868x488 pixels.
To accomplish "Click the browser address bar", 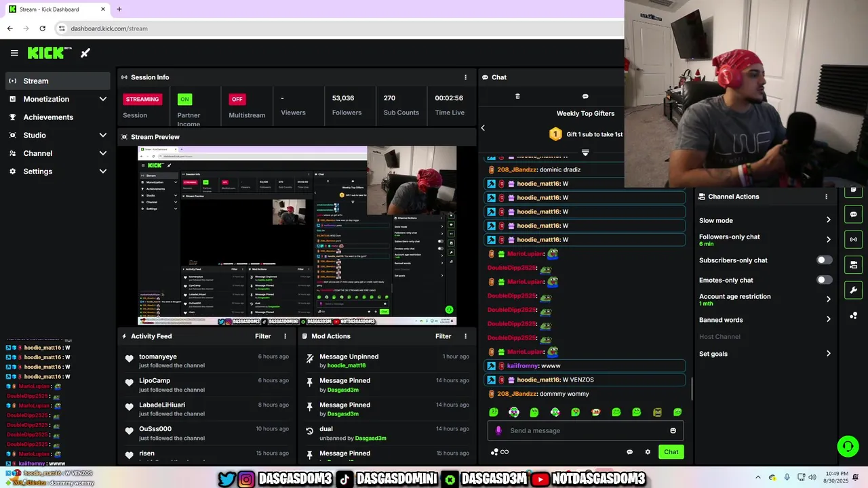I will [x=339, y=28].
